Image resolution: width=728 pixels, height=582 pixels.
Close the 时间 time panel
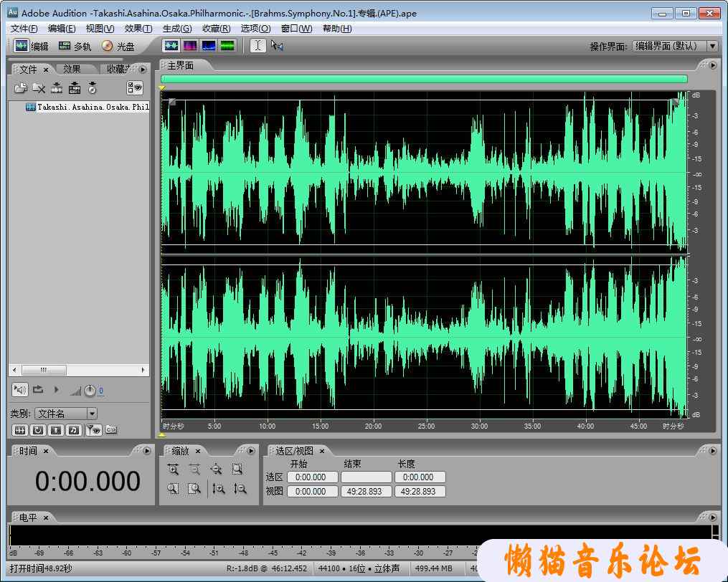click(x=46, y=451)
